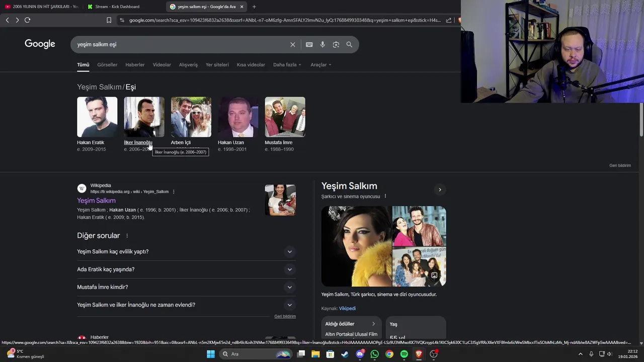Click the Google search input field
This screenshot has width=644, height=362.
pos(181,45)
